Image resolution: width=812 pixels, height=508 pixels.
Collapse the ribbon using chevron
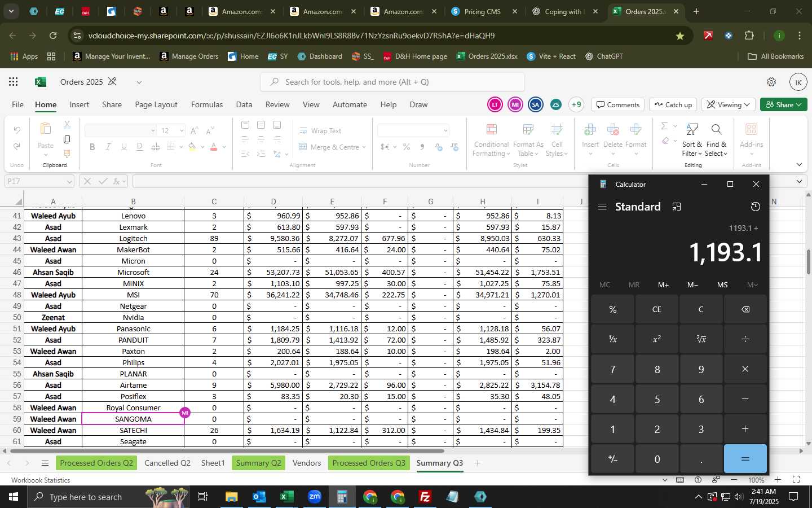tap(799, 165)
